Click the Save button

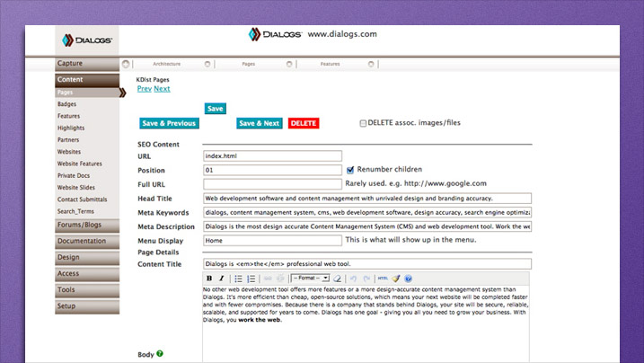216,109
